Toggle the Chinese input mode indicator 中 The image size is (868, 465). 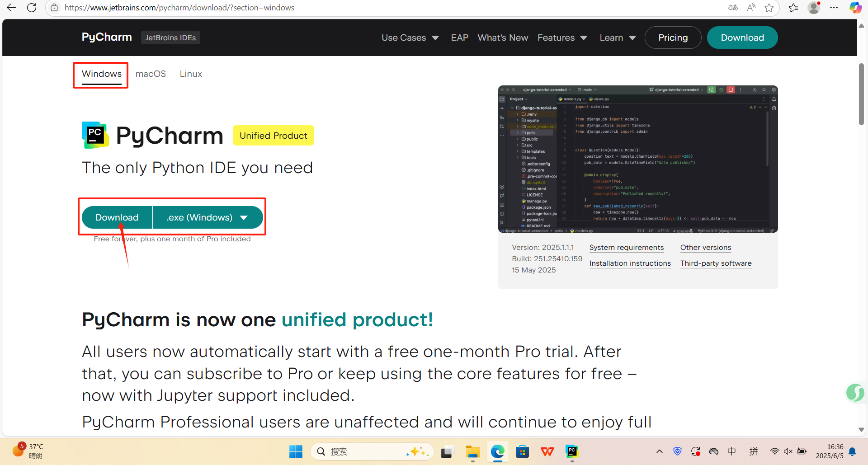pos(732,451)
